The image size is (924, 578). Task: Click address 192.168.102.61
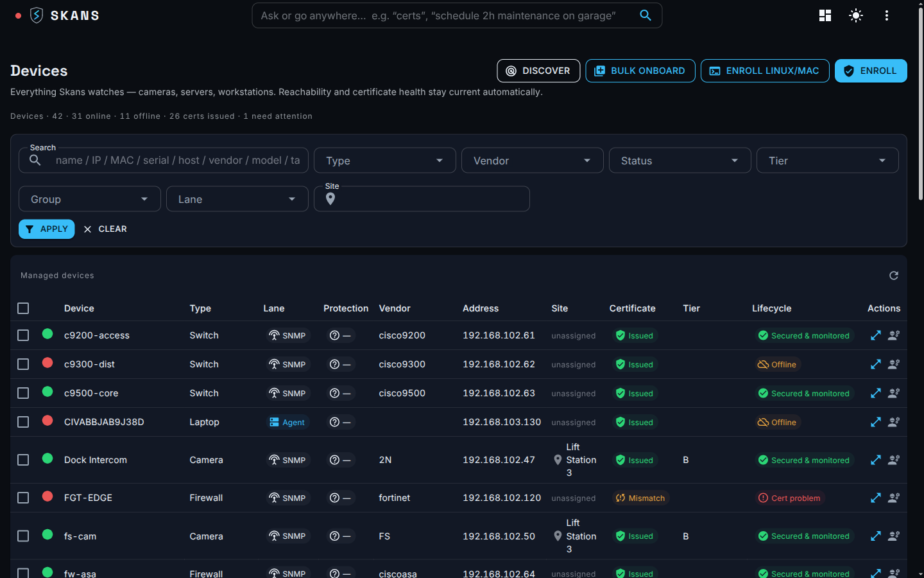point(499,335)
